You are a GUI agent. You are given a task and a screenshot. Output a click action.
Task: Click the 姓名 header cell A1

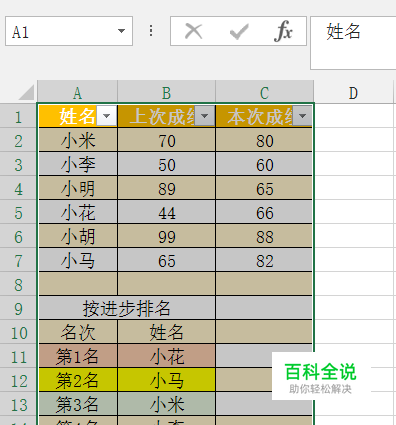68,116
